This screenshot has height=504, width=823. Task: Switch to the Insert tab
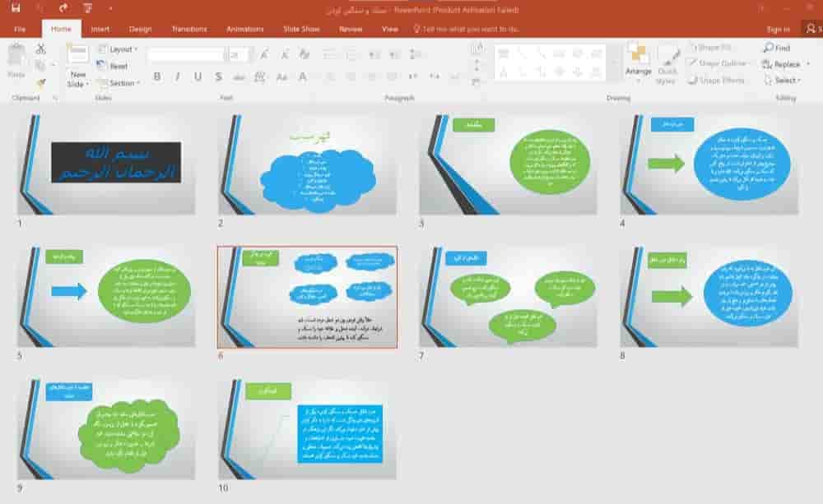tap(100, 29)
